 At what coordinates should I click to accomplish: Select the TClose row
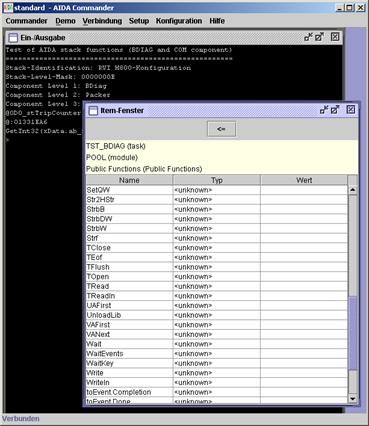(x=217, y=248)
